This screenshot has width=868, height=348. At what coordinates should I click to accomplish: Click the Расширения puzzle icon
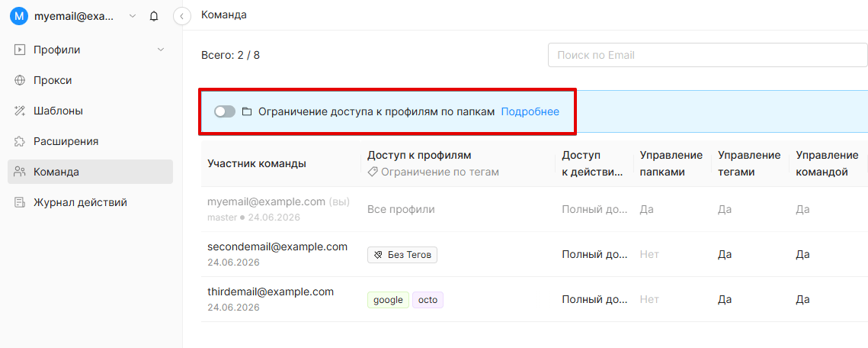click(x=20, y=141)
